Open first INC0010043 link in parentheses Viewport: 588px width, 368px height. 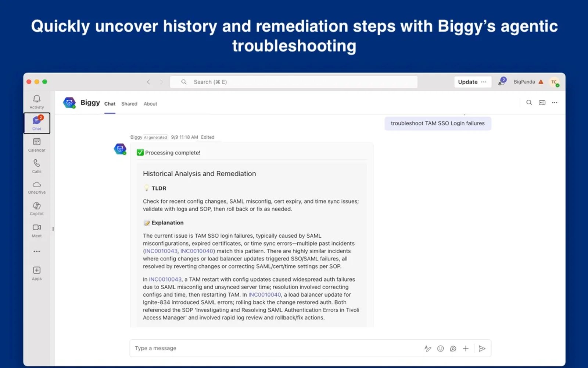[x=161, y=251]
